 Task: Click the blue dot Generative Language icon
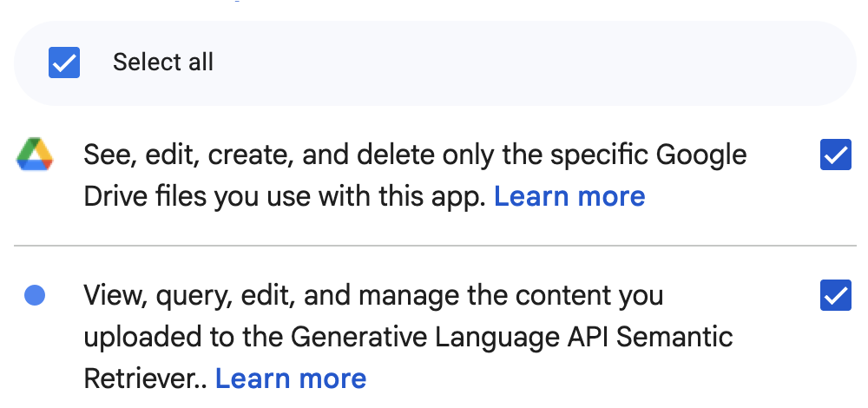(35, 295)
